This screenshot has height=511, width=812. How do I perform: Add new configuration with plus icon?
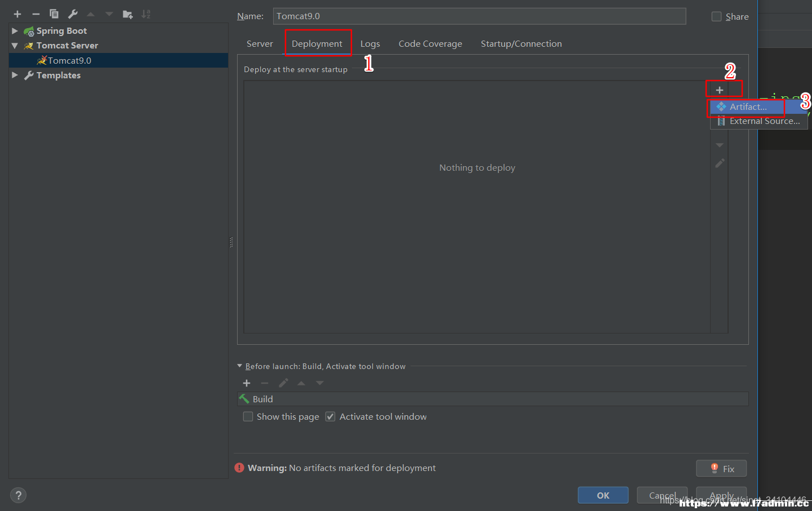point(17,14)
